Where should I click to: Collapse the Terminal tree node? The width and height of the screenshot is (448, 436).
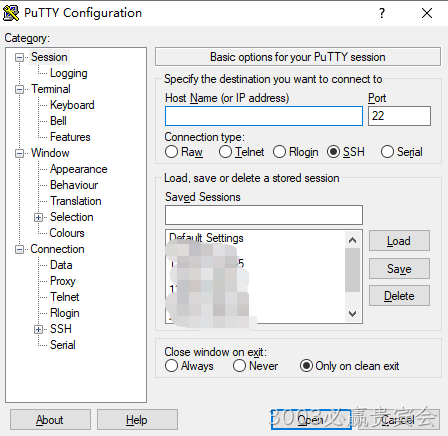pyautogui.click(x=20, y=89)
